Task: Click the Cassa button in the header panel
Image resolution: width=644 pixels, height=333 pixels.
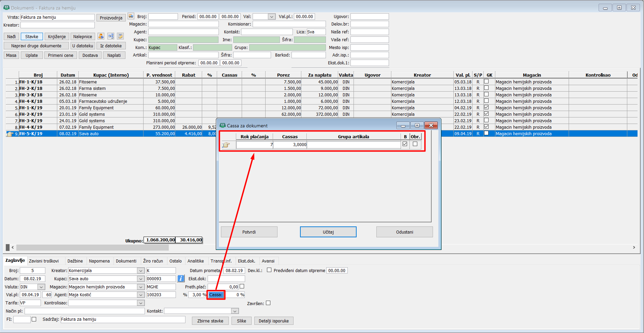Action: tap(216, 295)
